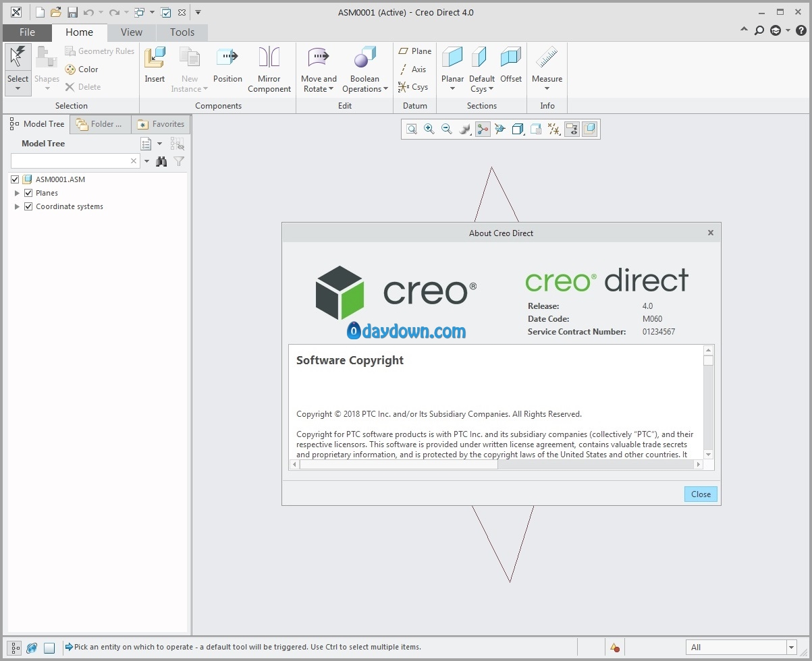812x661 pixels.
Task: Click the command search magnifier icon
Action: click(x=759, y=30)
